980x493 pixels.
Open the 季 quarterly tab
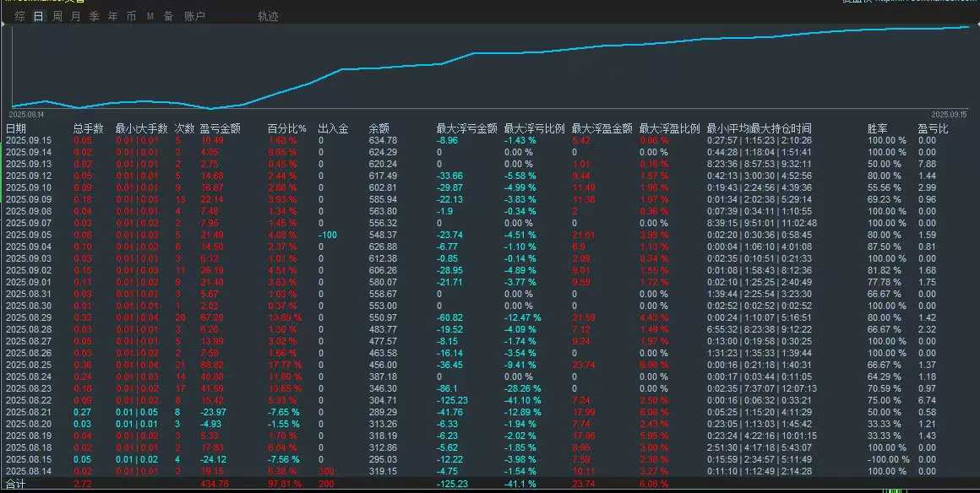coord(95,17)
